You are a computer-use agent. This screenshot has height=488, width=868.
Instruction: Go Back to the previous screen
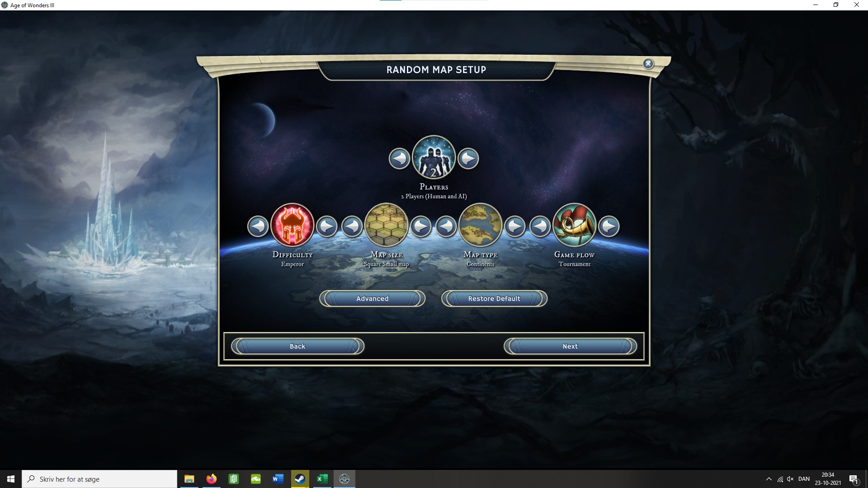[x=297, y=347]
